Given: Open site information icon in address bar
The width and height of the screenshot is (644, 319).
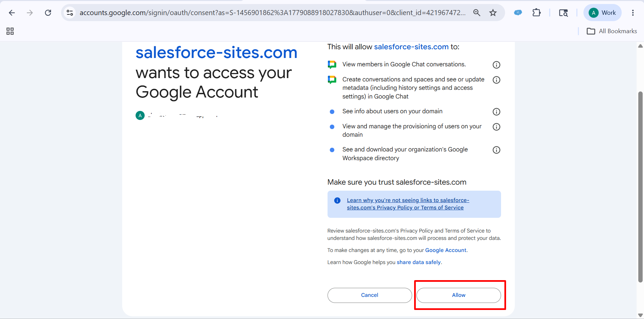Looking at the screenshot, I should tap(70, 13).
